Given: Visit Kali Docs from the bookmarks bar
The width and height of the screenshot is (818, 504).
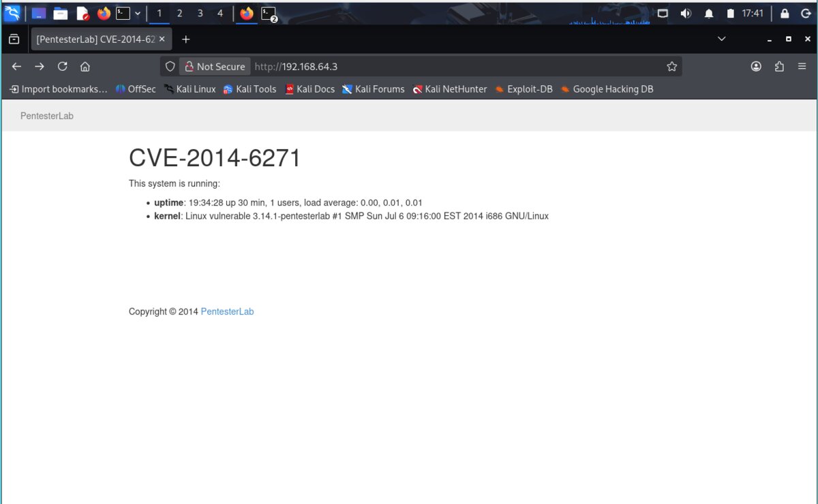Looking at the screenshot, I should [310, 89].
